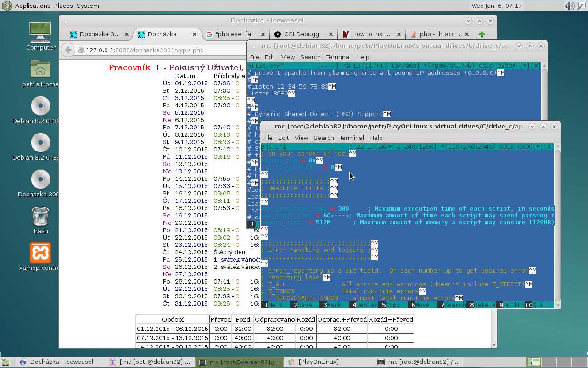Image resolution: width=588 pixels, height=368 pixels.
Task: Open File menu in httpd.conf mc window
Action: (255, 57)
